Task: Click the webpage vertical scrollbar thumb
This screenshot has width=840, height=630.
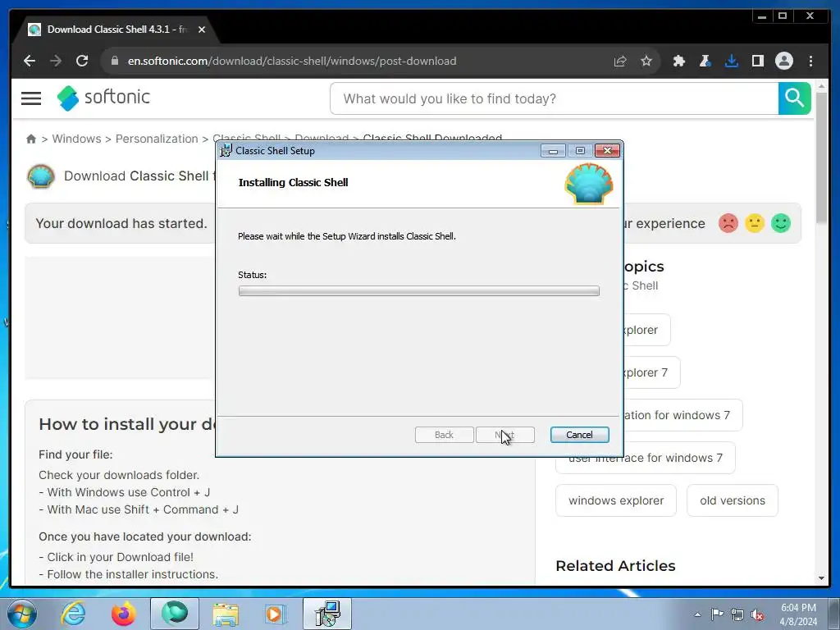Action: point(822,158)
